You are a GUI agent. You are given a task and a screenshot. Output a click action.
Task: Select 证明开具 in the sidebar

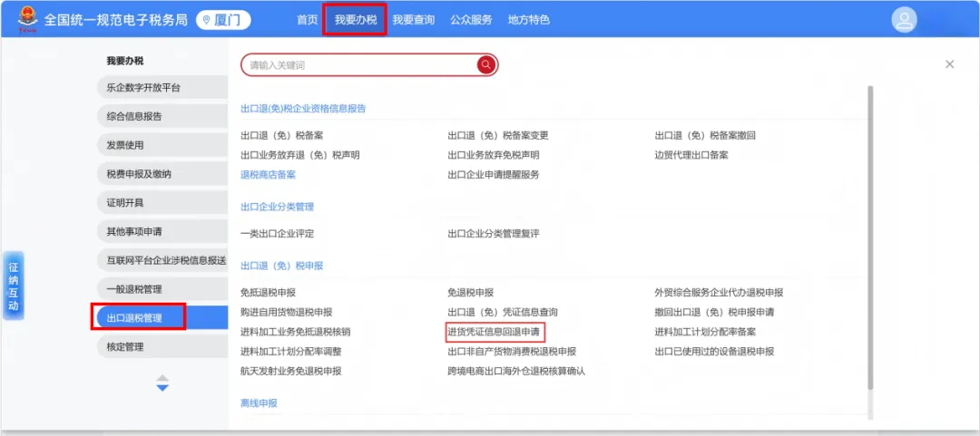[162, 202]
